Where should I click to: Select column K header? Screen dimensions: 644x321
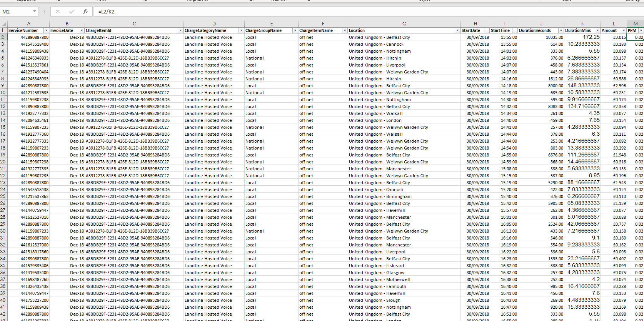[582, 24]
